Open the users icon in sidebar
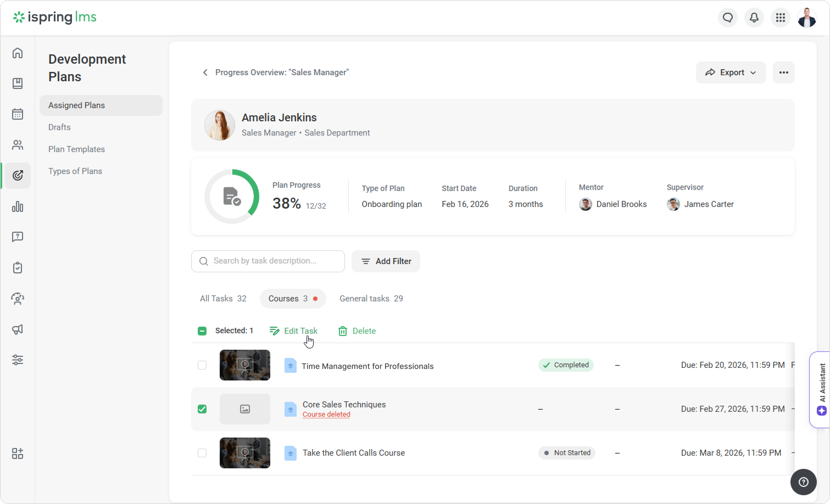This screenshot has width=830, height=504. (x=18, y=145)
